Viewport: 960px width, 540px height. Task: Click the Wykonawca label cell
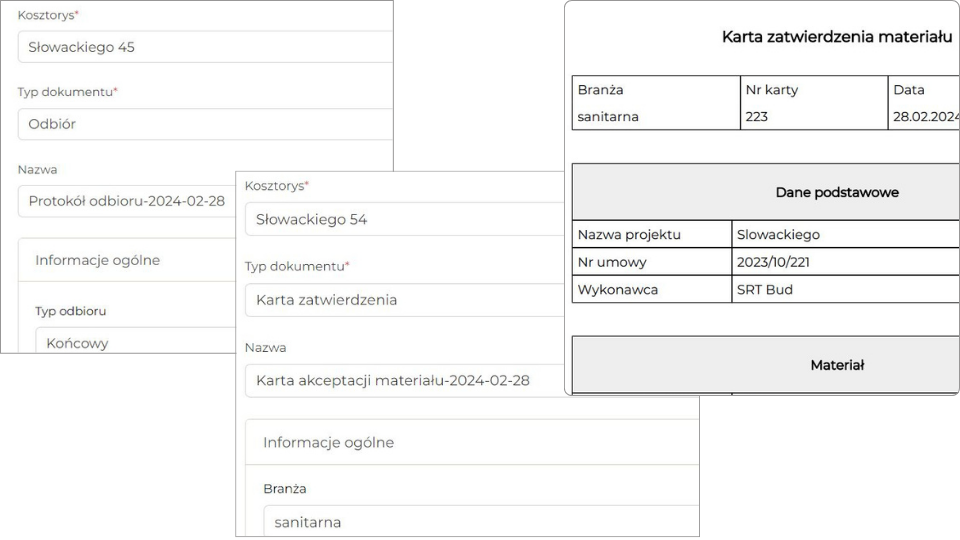point(652,290)
